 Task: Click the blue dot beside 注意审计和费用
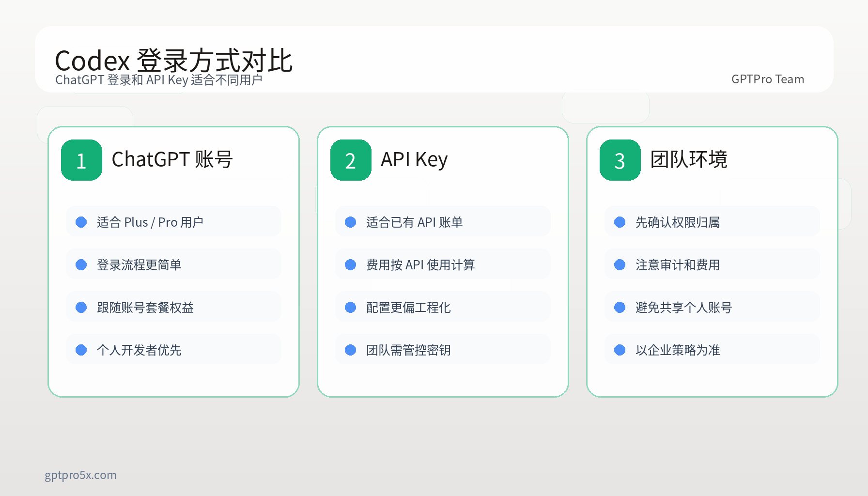click(620, 264)
